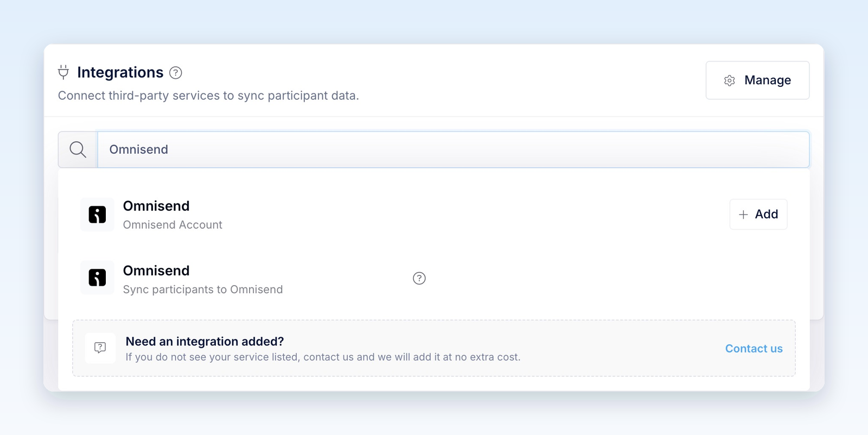868x435 pixels.
Task: Open help icon beside Sync participants to Omnisend
Action: [419, 278]
